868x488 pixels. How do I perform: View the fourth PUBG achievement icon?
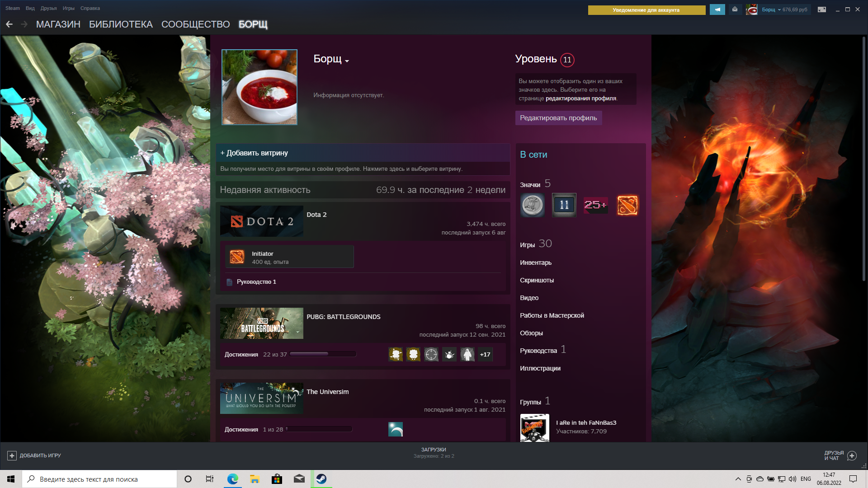click(449, 354)
